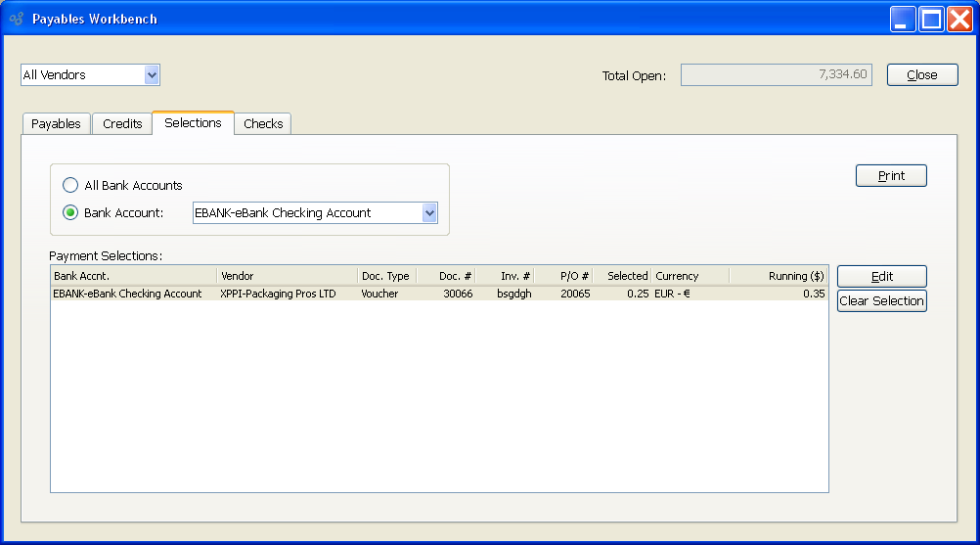Image resolution: width=980 pixels, height=545 pixels.
Task: Click the Close button
Action: click(x=922, y=75)
